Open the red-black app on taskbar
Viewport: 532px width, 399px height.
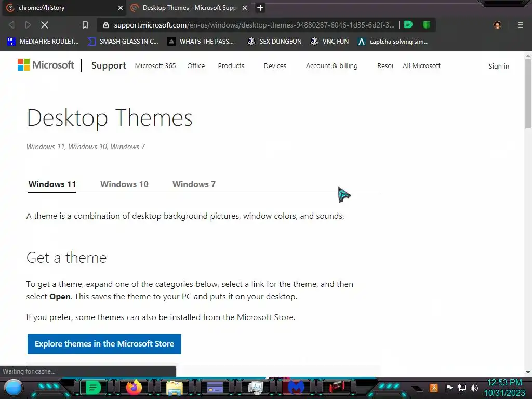[337, 387]
